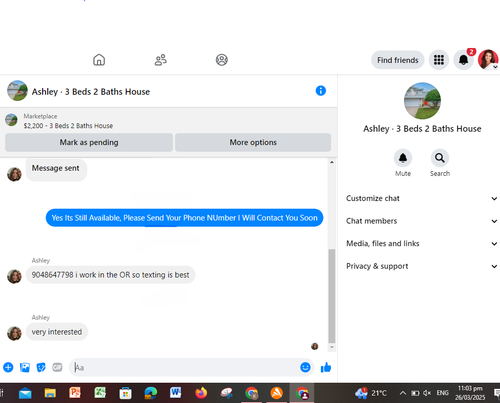Screen dimensions: 500x403
Task: Switch to the active Chrome window in taskbar
Action: [x=302, y=393]
